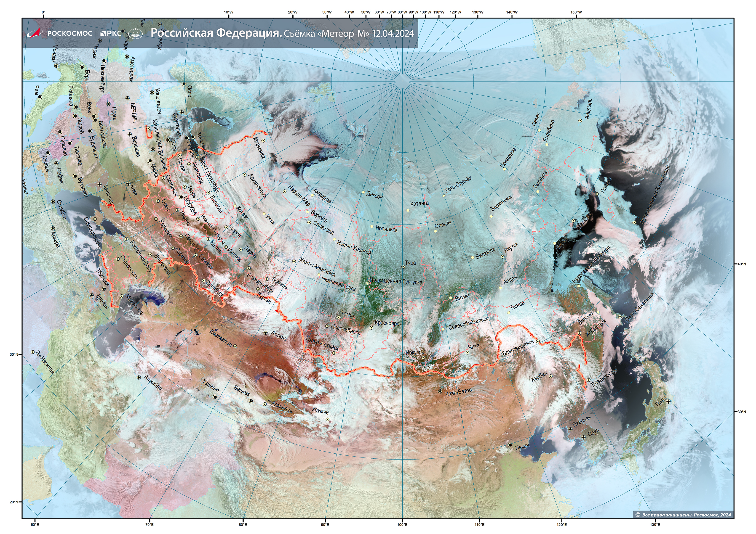The image size is (756, 534).
Task: Click the РОСКОСМОС header text
Action: click(69, 33)
